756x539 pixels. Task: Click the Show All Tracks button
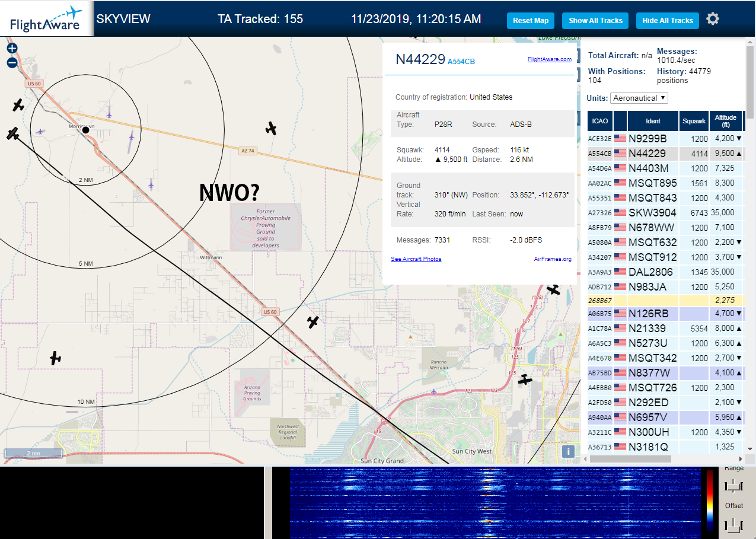point(595,20)
